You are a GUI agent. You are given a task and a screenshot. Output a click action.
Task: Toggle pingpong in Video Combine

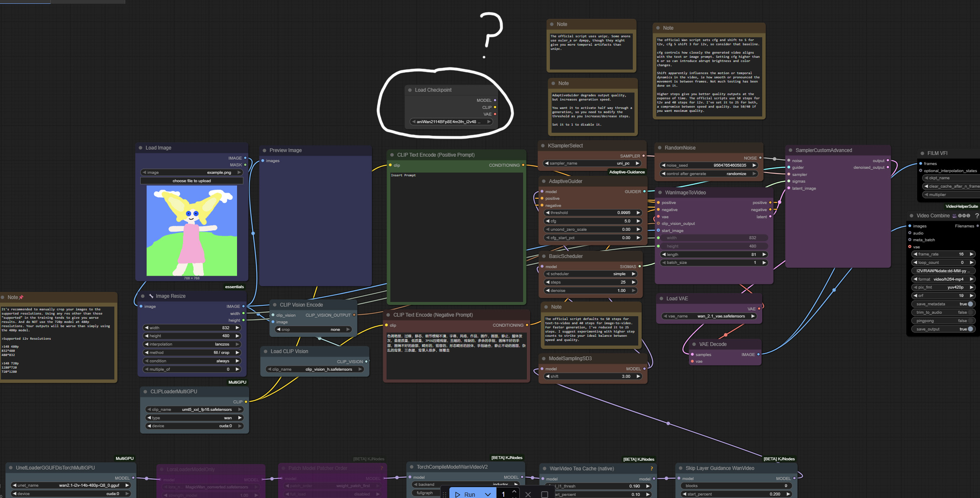(x=943, y=321)
